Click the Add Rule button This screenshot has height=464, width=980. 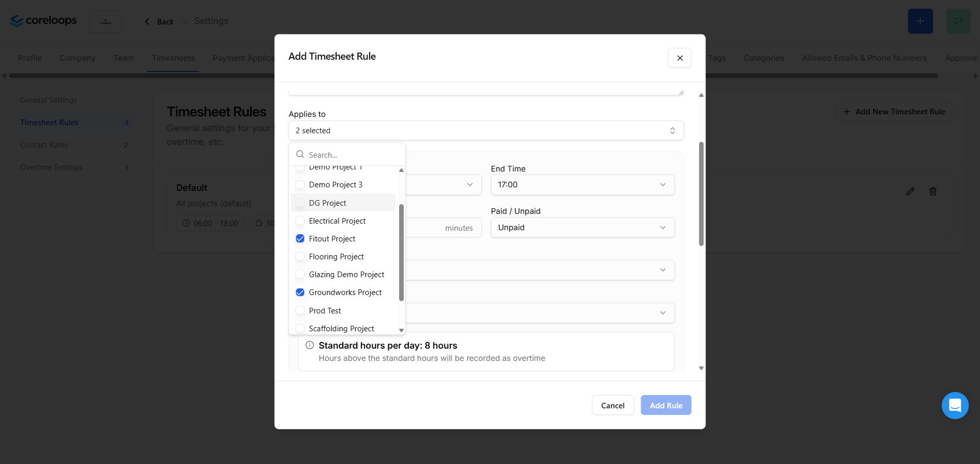click(666, 405)
